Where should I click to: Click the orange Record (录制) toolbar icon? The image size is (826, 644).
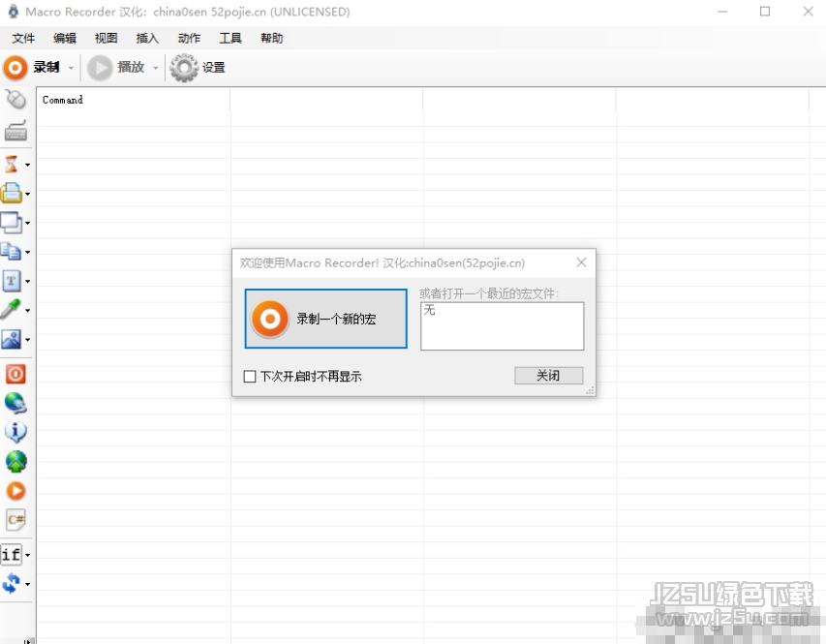tap(15, 68)
